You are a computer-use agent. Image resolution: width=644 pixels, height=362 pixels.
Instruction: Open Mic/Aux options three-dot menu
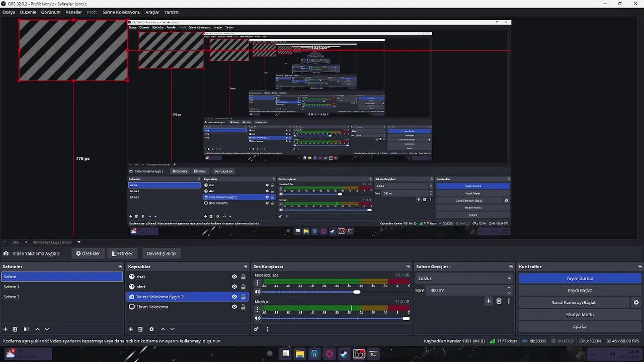(x=258, y=310)
